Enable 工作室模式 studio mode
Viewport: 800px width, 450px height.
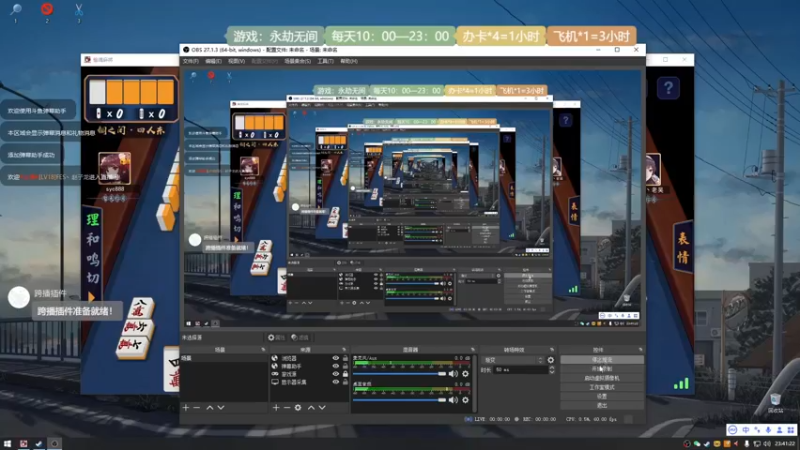(602, 387)
